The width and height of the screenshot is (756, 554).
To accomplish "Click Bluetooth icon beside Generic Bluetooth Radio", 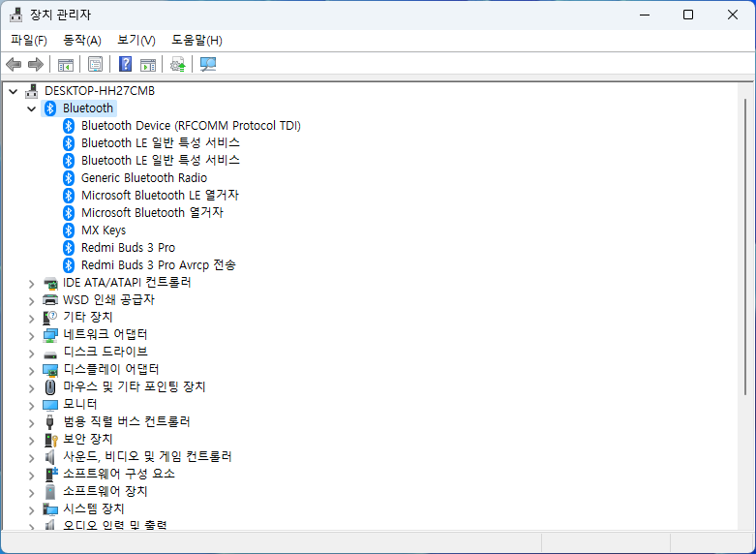I will coord(69,178).
